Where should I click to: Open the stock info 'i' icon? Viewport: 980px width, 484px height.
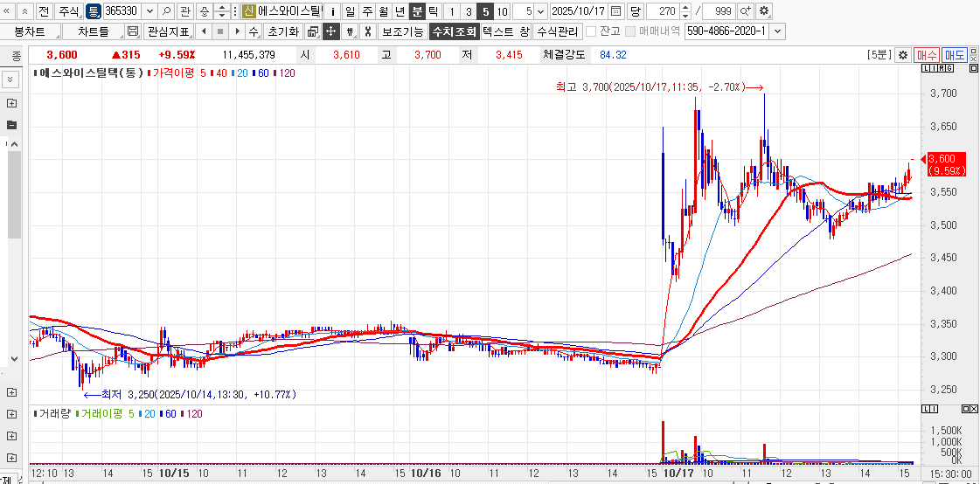tap(333, 11)
